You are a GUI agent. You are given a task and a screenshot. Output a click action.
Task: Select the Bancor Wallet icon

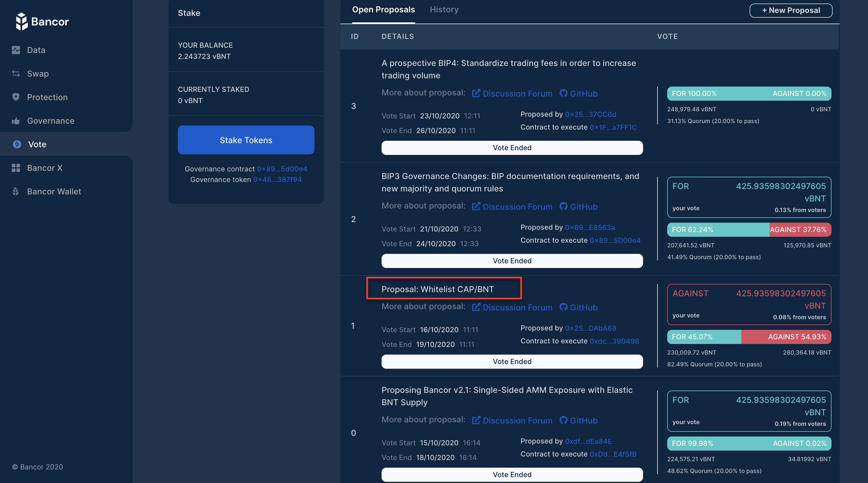pyautogui.click(x=16, y=191)
